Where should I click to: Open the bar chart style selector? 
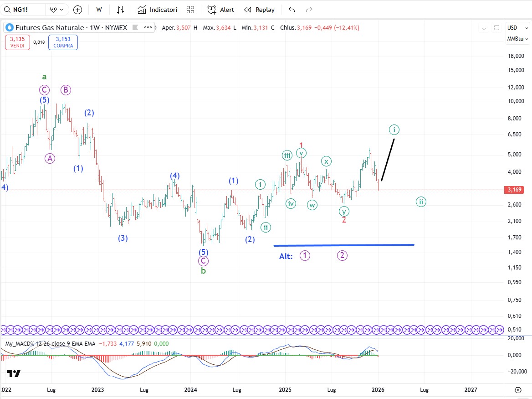coord(120,10)
